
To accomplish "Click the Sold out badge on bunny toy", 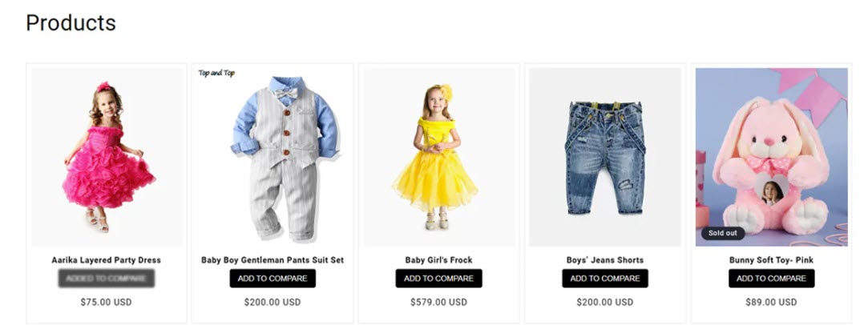I will [x=723, y=234].
